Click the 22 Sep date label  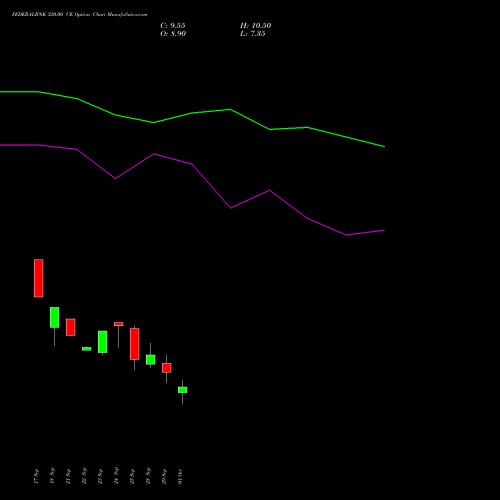84,476
